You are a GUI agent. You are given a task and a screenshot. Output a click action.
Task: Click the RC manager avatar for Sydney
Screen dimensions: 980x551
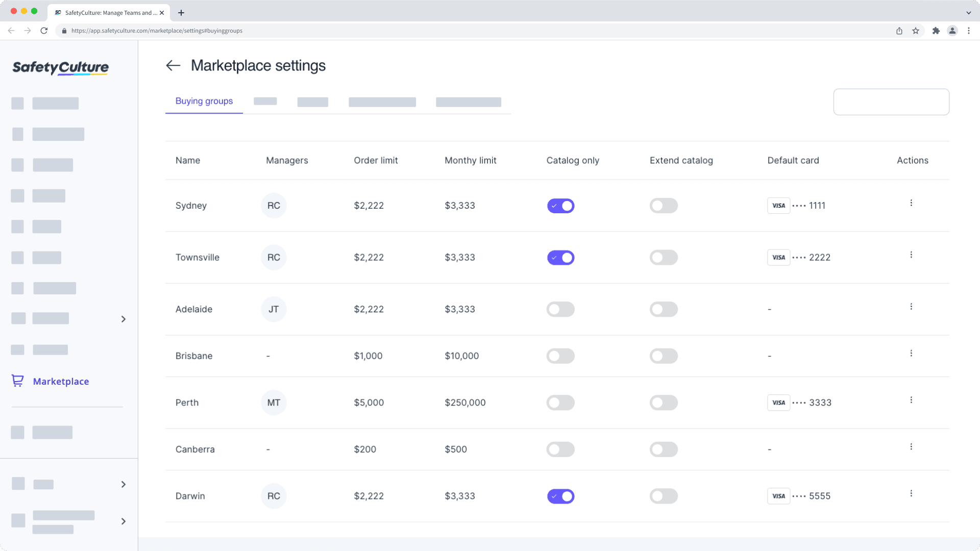[x=273, y=205]
